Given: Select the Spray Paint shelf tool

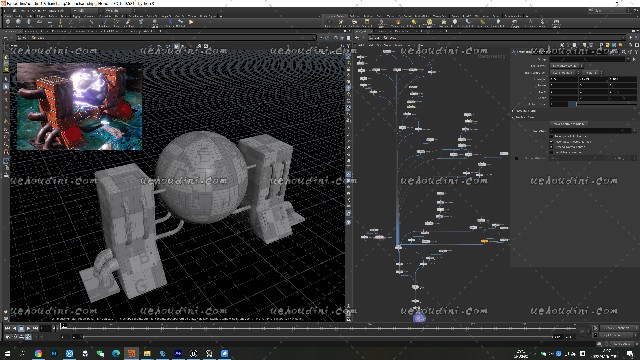Looking at the screenshot, I should coord(128,22).
